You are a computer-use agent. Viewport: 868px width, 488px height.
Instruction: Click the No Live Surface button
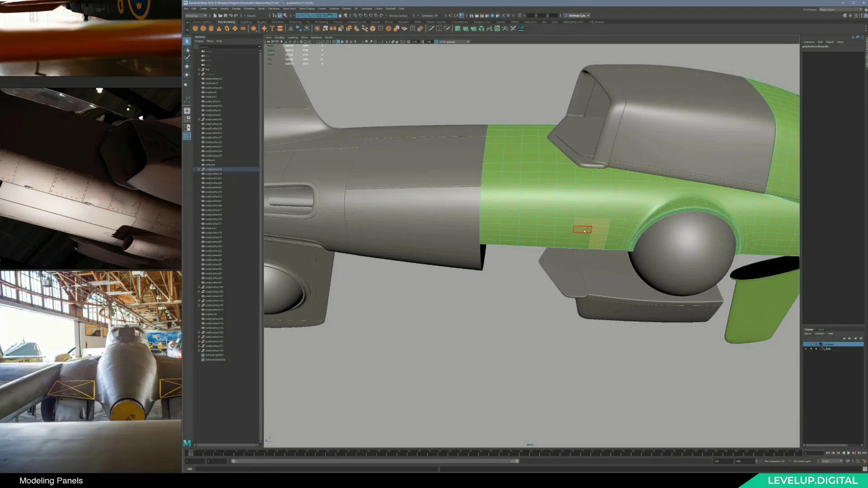(x=400, y=15)
